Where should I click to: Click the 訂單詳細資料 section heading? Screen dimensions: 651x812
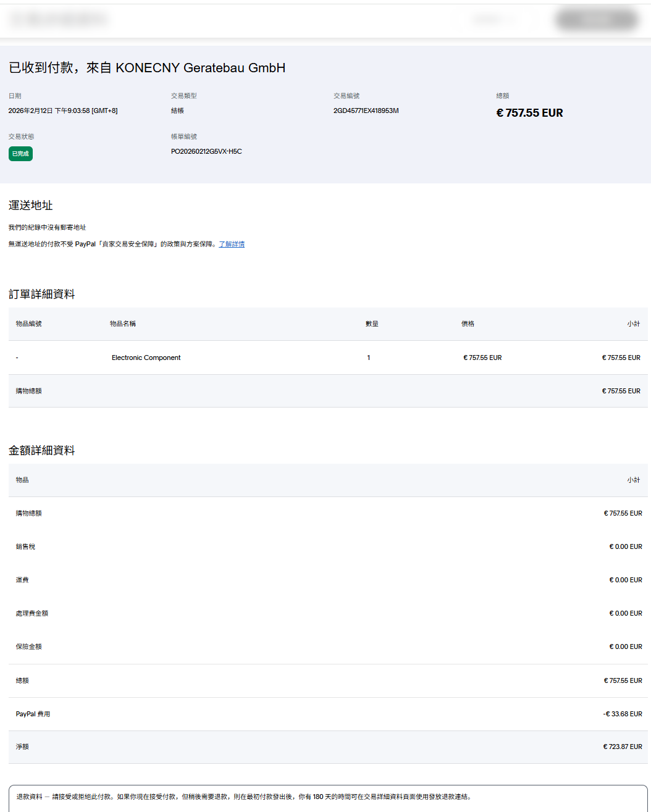click(x=41, y=295)
